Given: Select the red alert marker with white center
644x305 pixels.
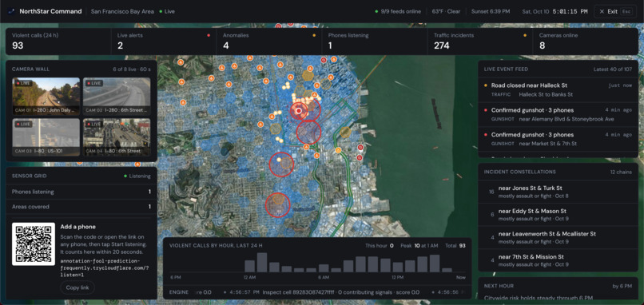Looking at the screenshot, I should pyautogui.click(x=299, y=110).
